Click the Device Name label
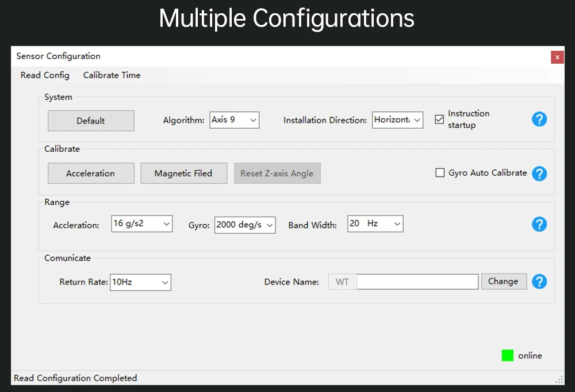This screenshot has height=392, width=575. (292, 282)
